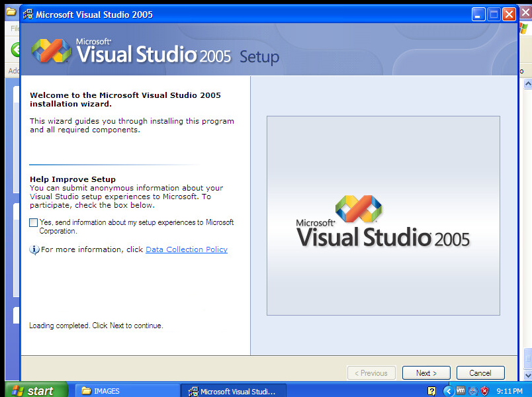
Task: Click the scrollbar thumb in the background window
Action: pyautogui.click(x=527, y=359)
